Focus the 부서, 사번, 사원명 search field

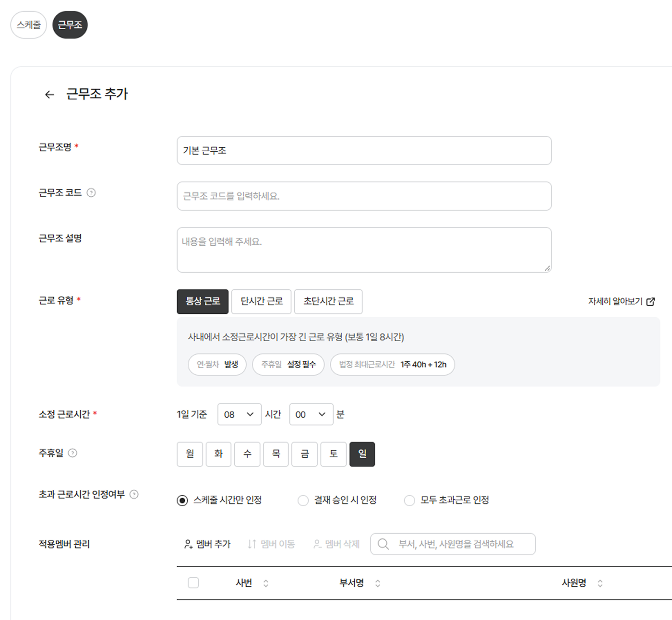(453, 544)
